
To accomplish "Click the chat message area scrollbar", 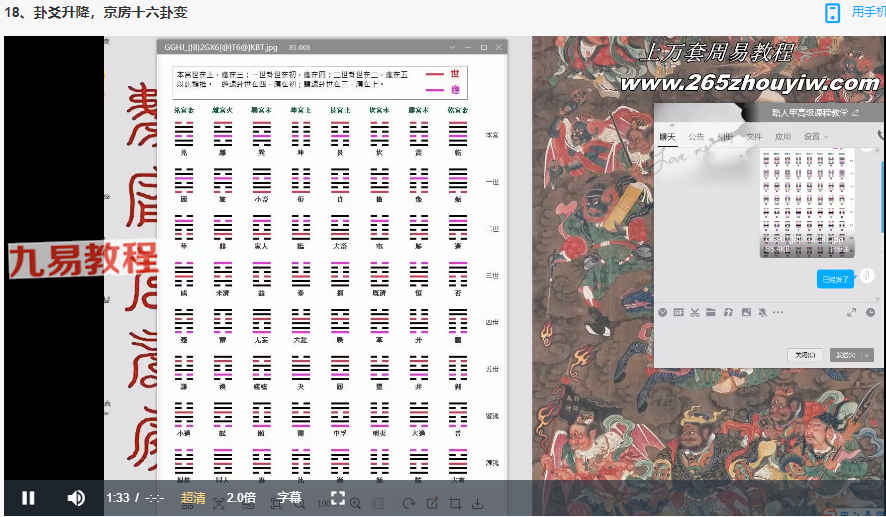I will pyautogui.click(x=883, y=198).
